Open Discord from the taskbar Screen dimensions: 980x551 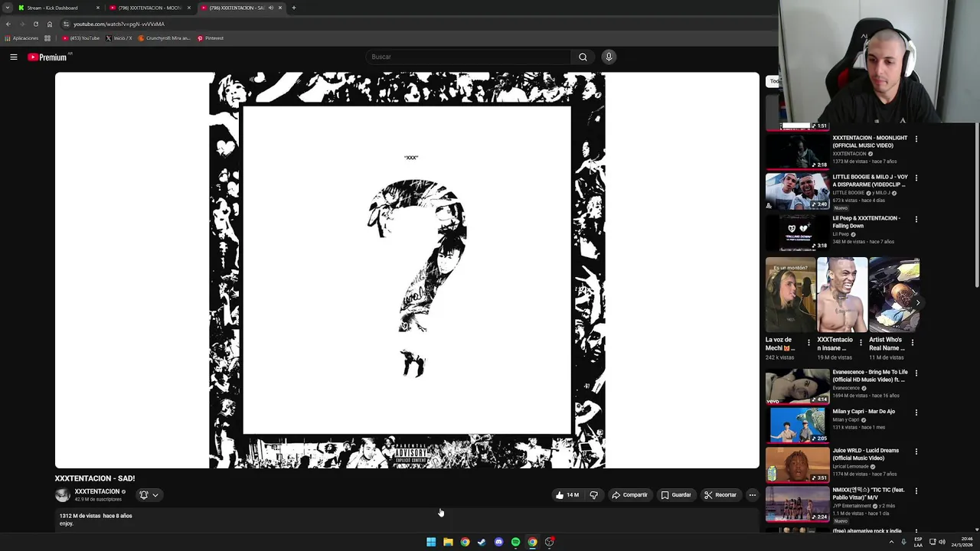point(498,542)
